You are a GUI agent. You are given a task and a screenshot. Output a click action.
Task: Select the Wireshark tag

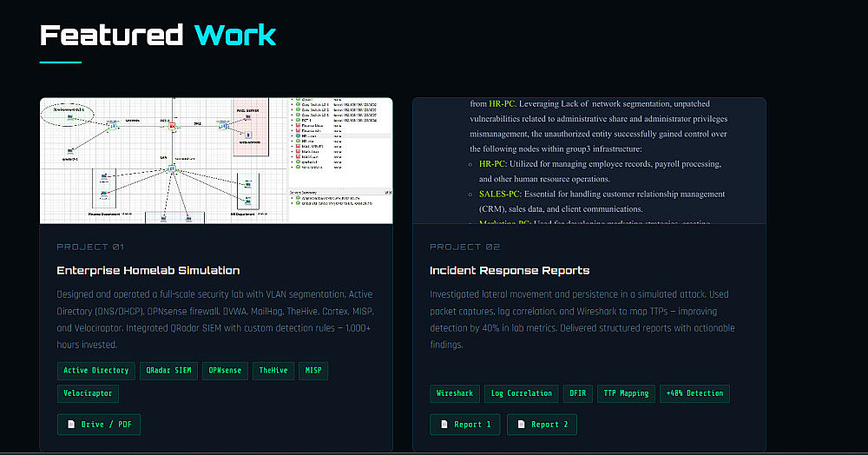pyautogui.click(x=455, y=393)
